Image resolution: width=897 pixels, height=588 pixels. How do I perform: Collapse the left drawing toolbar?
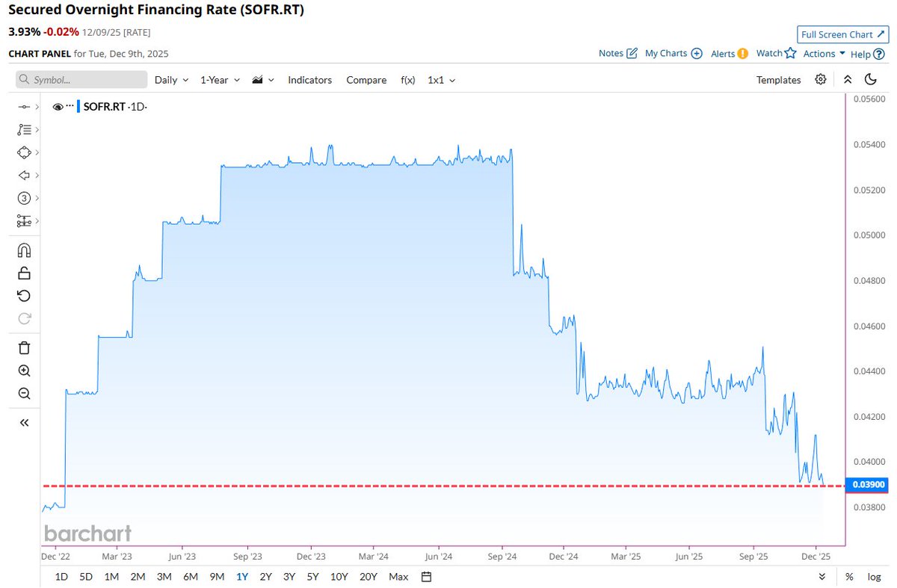tap(24, 423)
